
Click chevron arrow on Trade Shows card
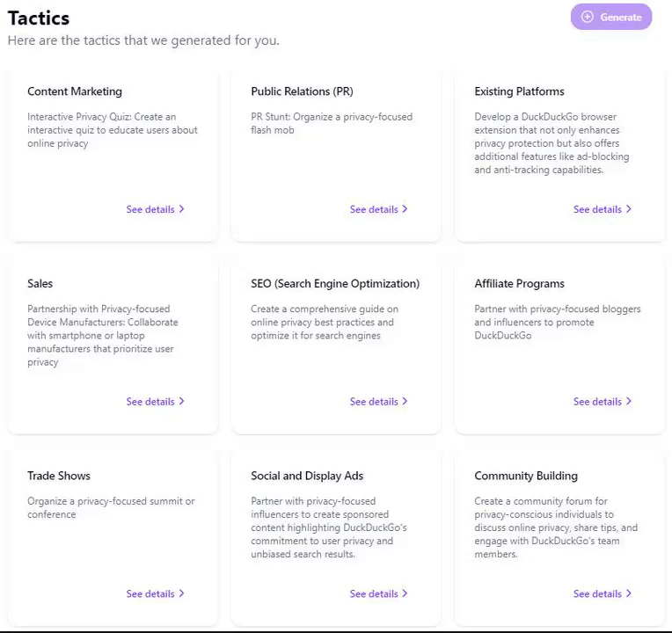coord(182,593)
